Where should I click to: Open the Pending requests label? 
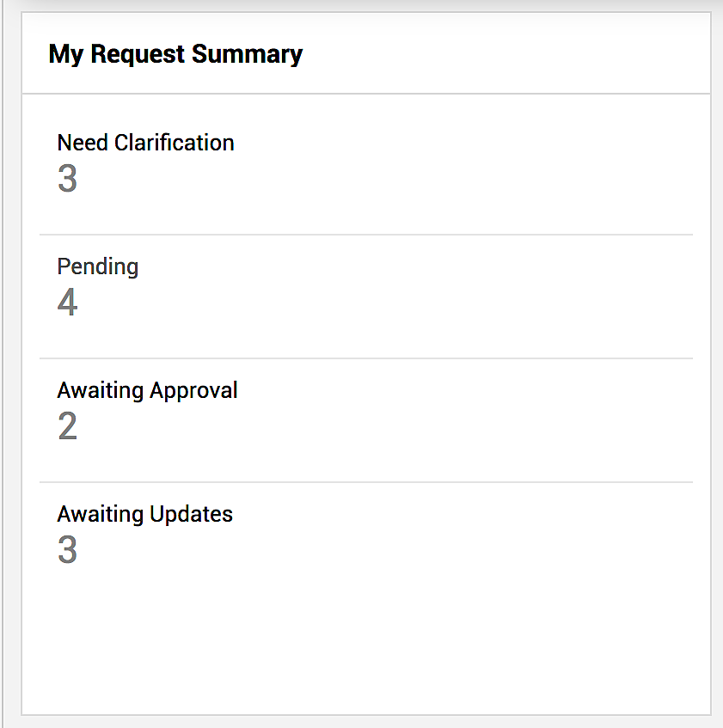97,266
